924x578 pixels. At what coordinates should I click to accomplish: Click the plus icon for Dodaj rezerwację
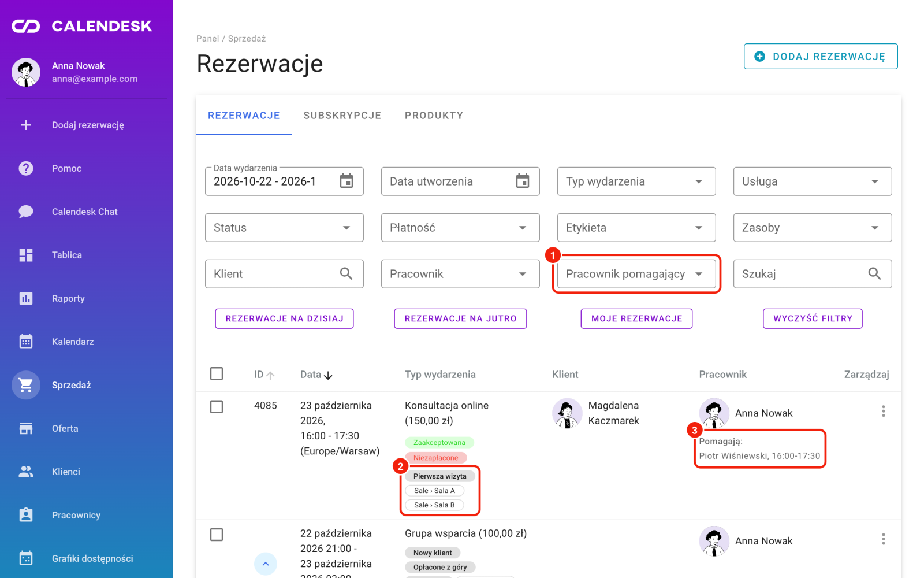tap(26, 125)
